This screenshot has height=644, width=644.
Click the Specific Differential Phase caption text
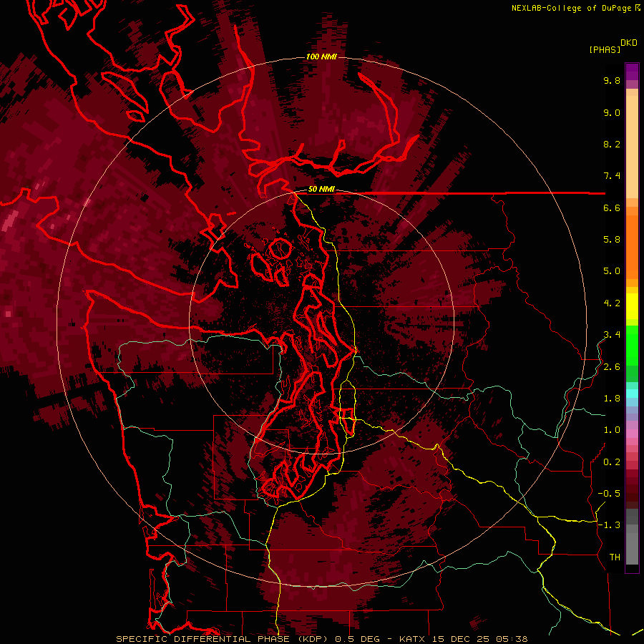pyautogui.click(x=322, y=639)
